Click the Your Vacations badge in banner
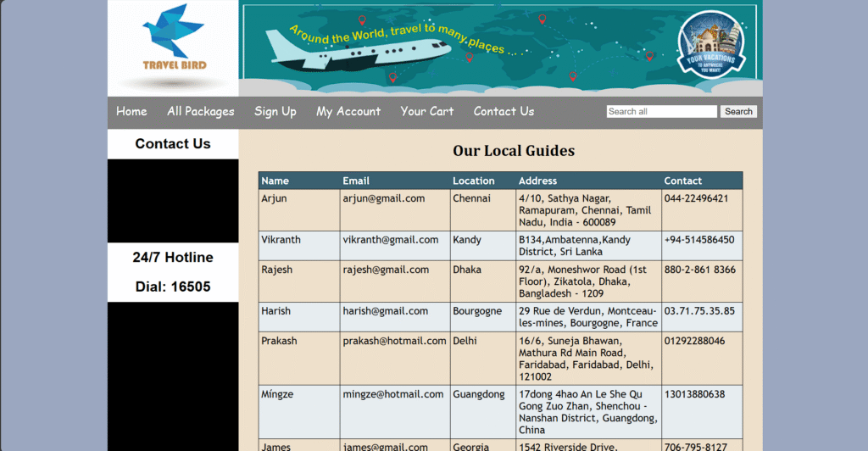This screenshot has width=868, height=451. (x=711, y=44)
